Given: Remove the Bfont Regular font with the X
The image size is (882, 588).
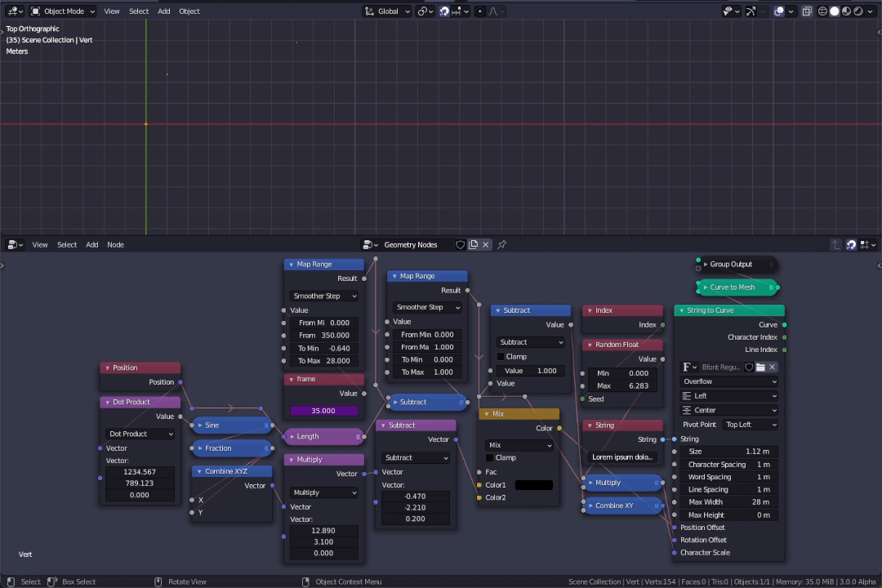Looking at the screenshot, I should [773, 367].
